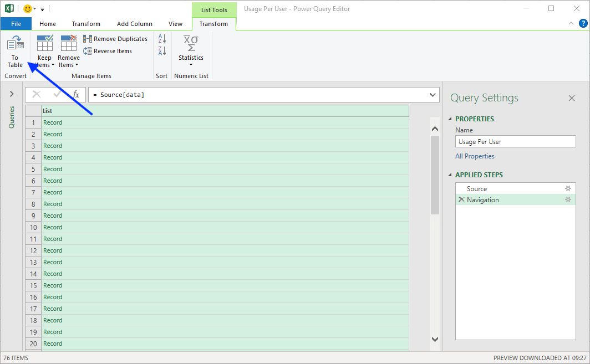Collapse the APPLIED STEPS section
Viewport: 590px width, 364px height.
[x=450, y=175]
